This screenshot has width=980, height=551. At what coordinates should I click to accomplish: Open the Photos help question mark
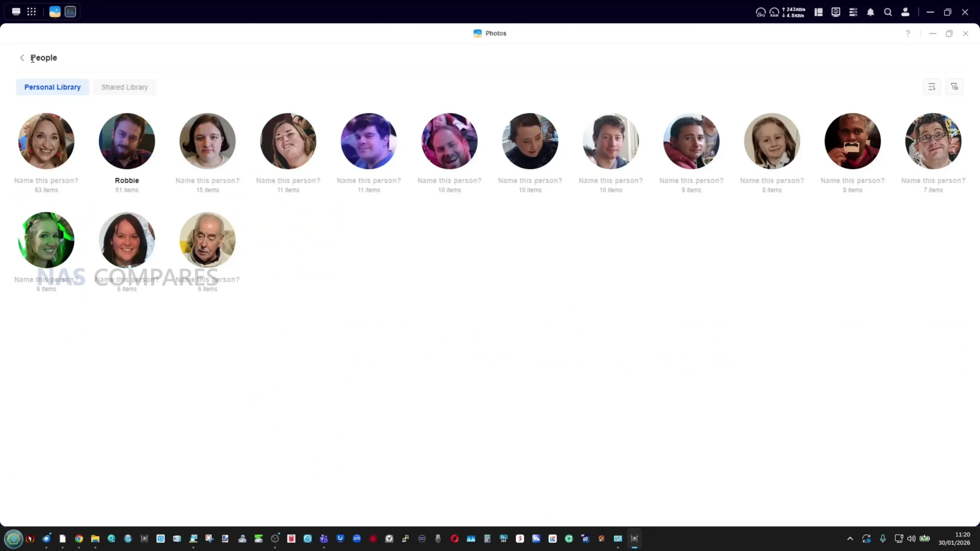(908, 34)
